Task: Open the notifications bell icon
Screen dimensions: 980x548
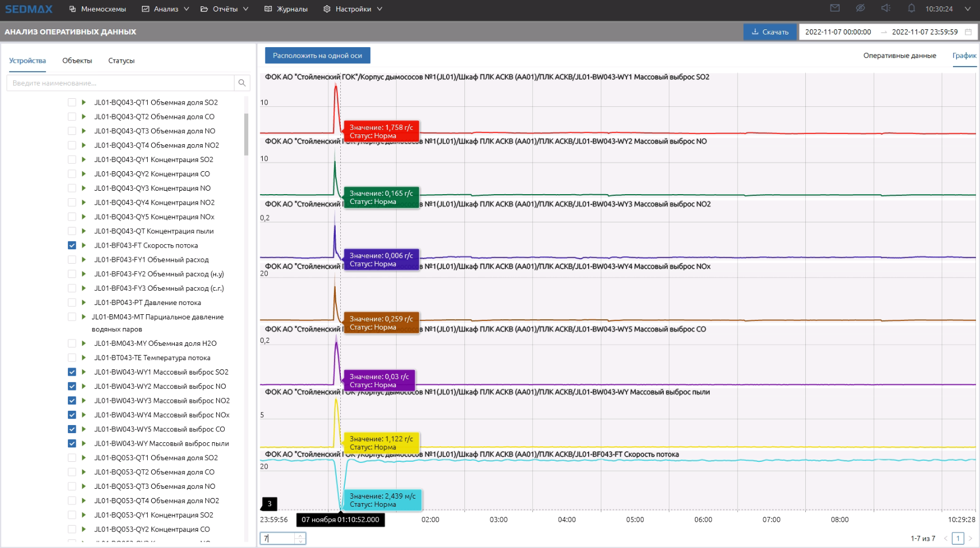Action: [911, 8]
